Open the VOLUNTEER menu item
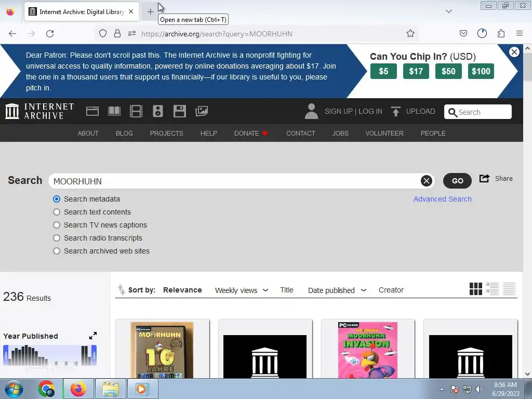Screen dimensions: 532x399 (x=384, y=134)
